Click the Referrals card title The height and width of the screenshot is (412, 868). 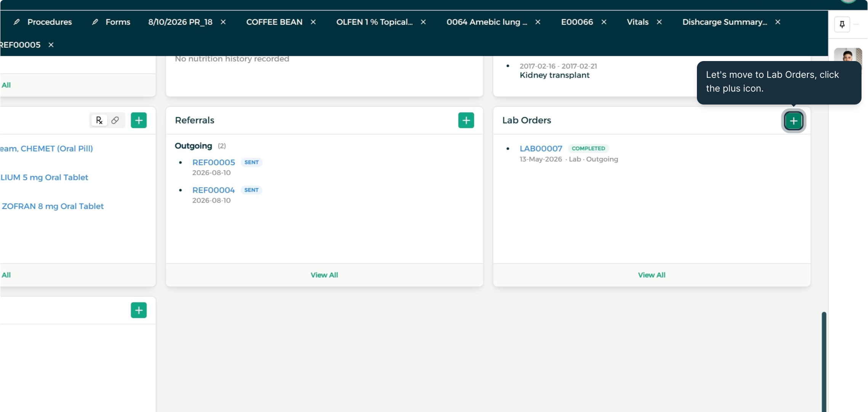(195, 120)
